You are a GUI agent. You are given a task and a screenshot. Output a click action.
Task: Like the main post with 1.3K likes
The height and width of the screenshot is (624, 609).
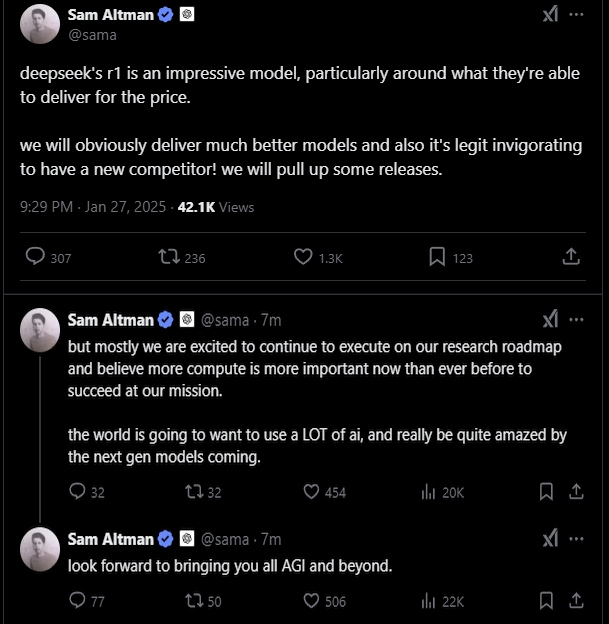303,257
